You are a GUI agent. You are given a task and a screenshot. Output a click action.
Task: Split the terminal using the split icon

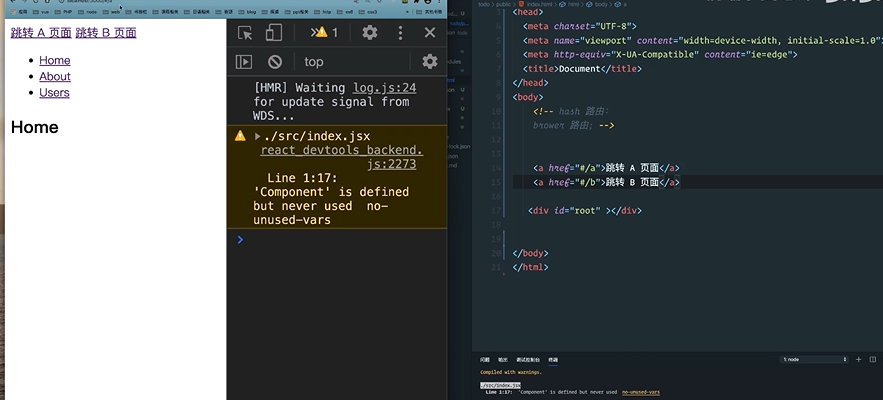point(873,359)
